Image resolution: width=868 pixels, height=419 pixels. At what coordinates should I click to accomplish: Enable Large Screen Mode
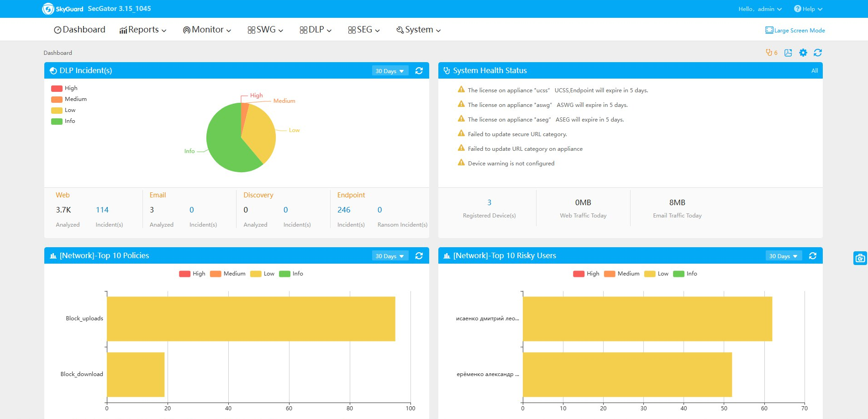tap(794, 30)
